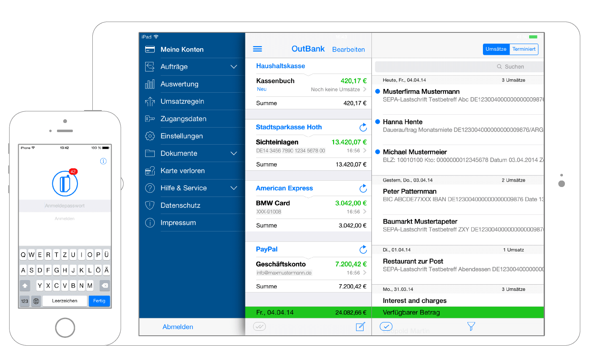Screen dimensions: 594x364
Task: Open Geschäftskonto details via its chevron
Action: [x=365, y=273]
